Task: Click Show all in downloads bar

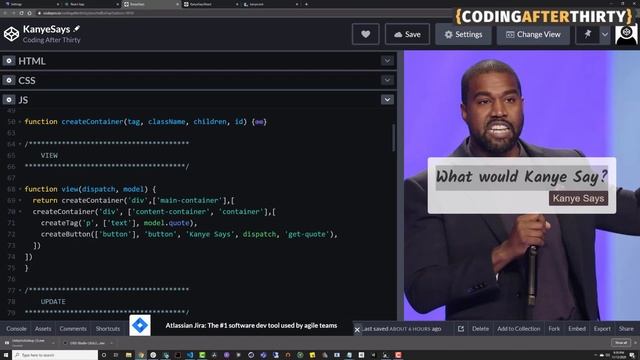Action: point(621,343)
